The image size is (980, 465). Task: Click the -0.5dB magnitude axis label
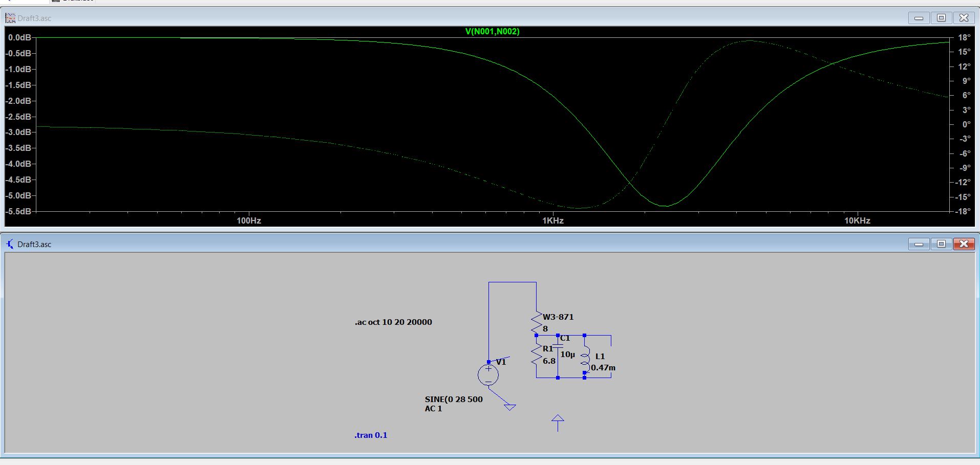(18, 53)
